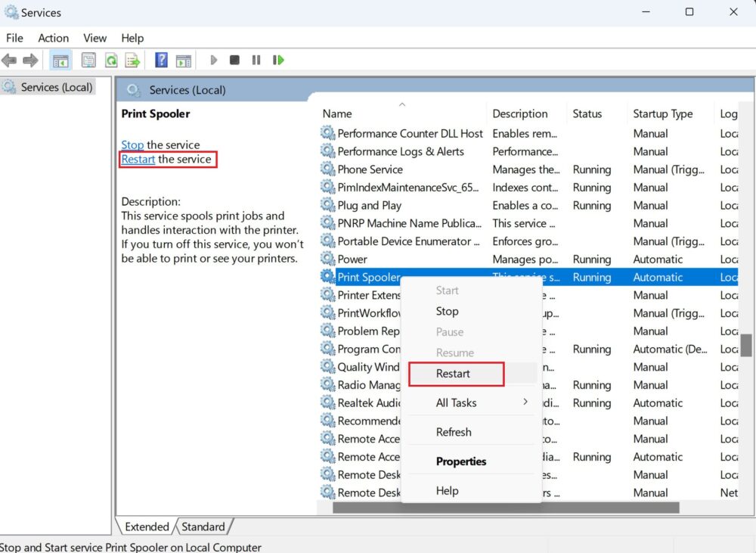Click the Properties toolbar icon
Screen dimensions: 756x553
coord(88,61)
